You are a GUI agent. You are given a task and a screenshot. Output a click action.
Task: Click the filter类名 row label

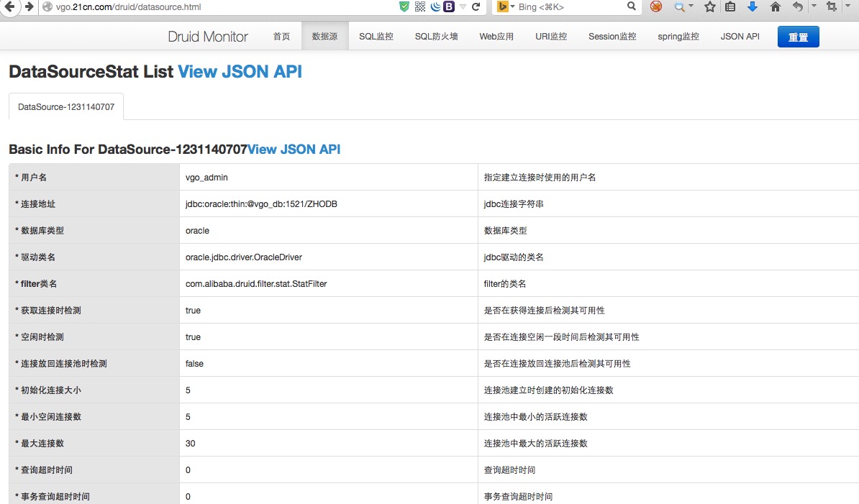35,284
